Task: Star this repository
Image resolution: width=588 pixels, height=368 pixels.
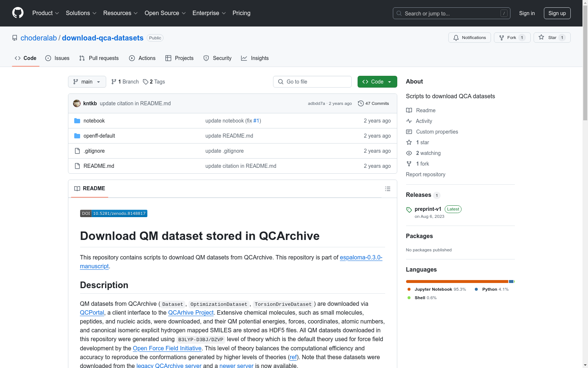Action: (x=552, y=38)
